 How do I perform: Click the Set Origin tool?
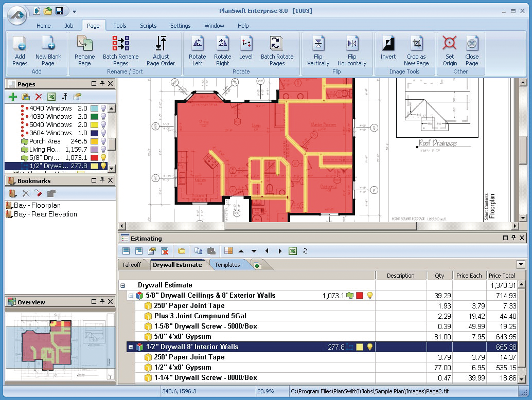tap(450, 51)
